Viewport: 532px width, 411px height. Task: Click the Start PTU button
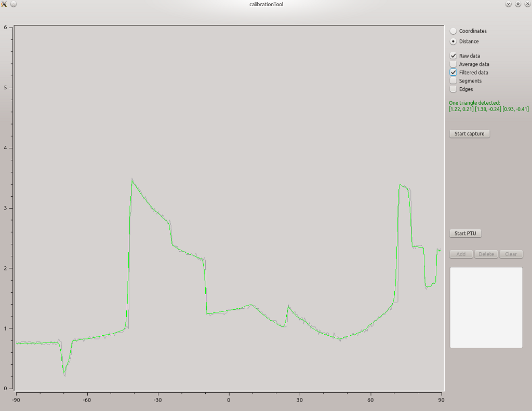[465, 234]
